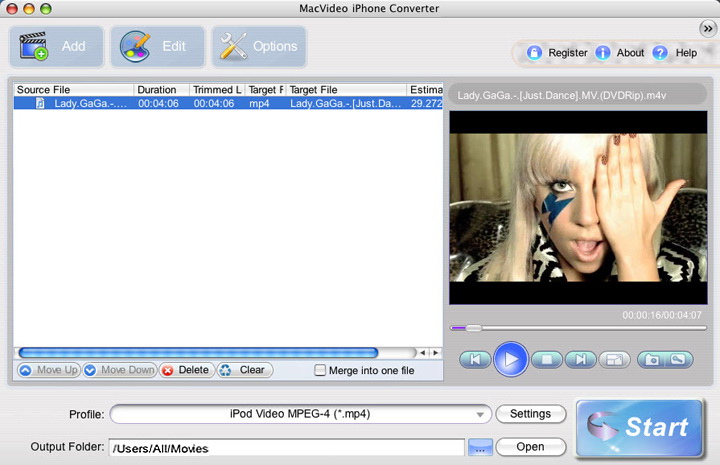Screen dimensions: 720x465
Task: Clear the file list
Action: click(245, 370)
